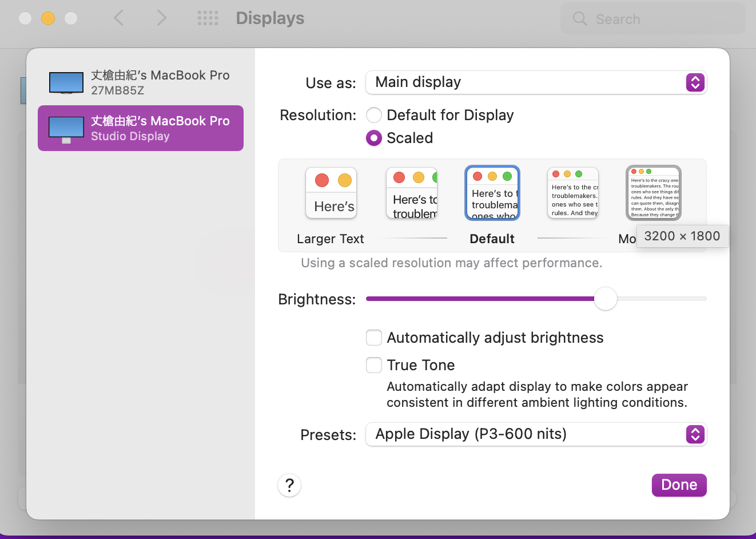The height and width of the screenshot is (539, 756).
Task: Pick the Larger Text resolution thumbnail
Action: coord(331,193)
